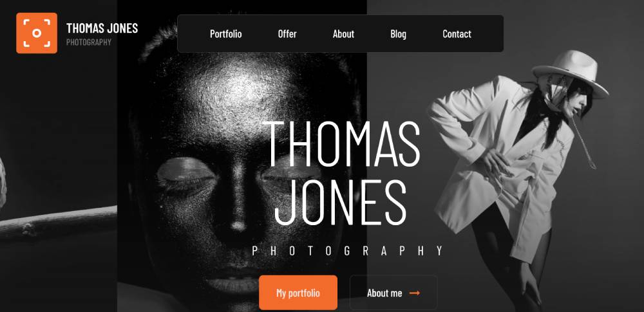The image size is (644, 312).
Task: Select the photo of the woman in the white blazer
Action: coord(505,156)
